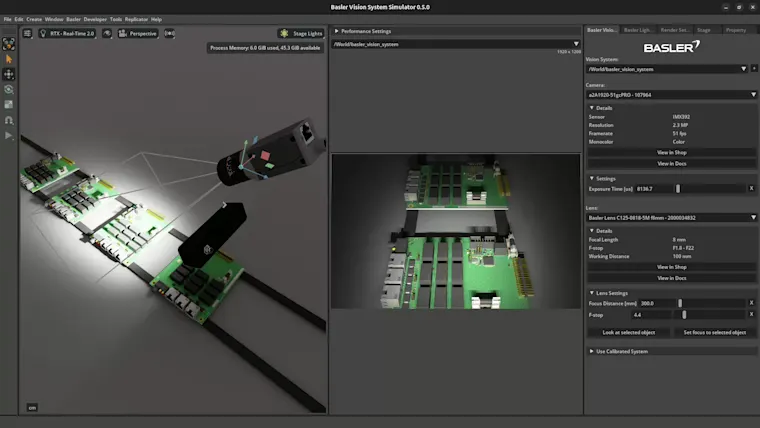Open the File menu

(x=7, y=19)
